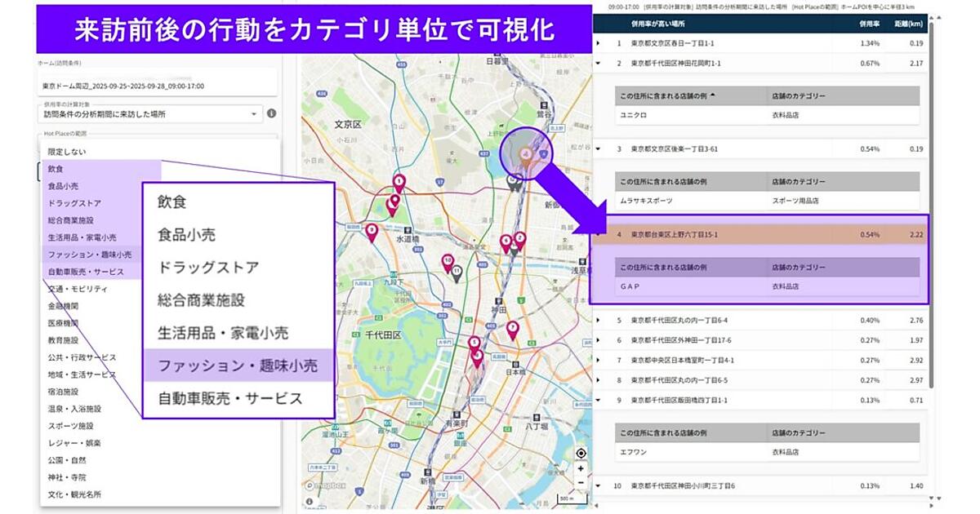Click the Mapbox attribution info icon

pos(310,503)
